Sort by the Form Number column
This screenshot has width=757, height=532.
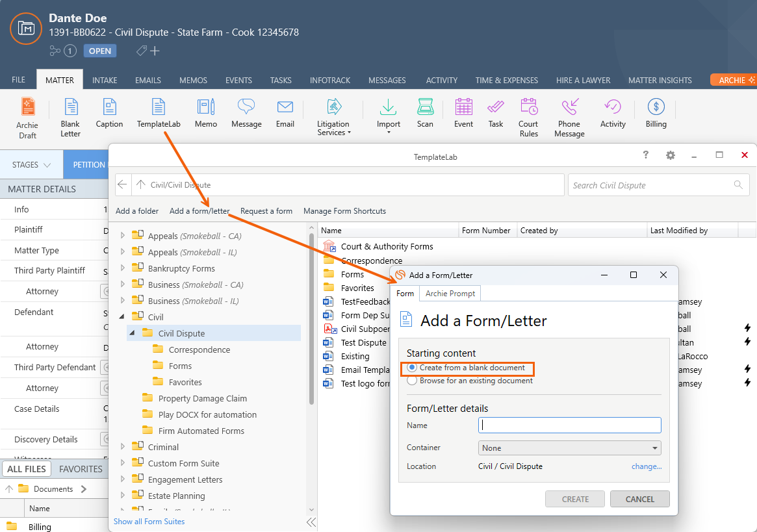tap(487, 231)
